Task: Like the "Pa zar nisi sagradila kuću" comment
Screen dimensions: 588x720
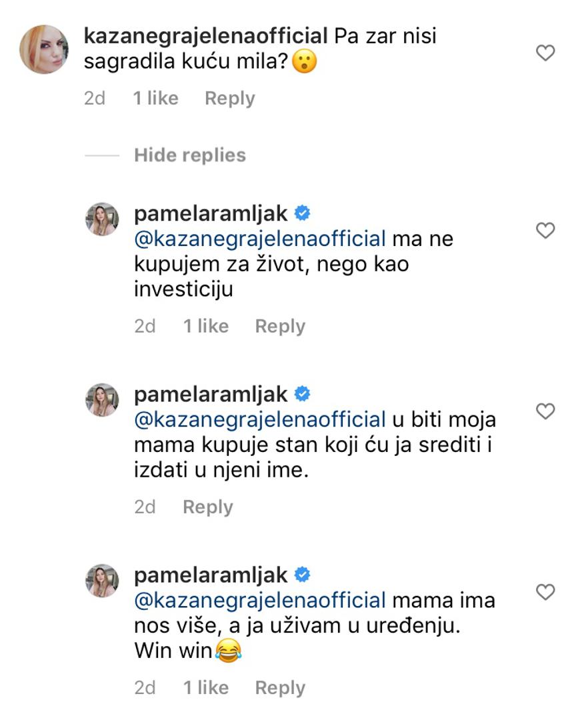Action: (545, 53)
